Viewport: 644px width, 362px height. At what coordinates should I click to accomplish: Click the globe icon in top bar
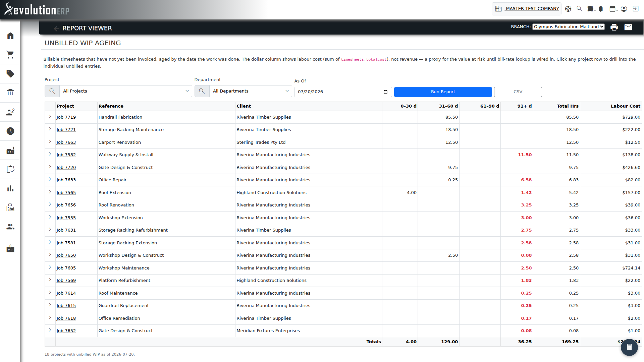click(x=568, y=9)
